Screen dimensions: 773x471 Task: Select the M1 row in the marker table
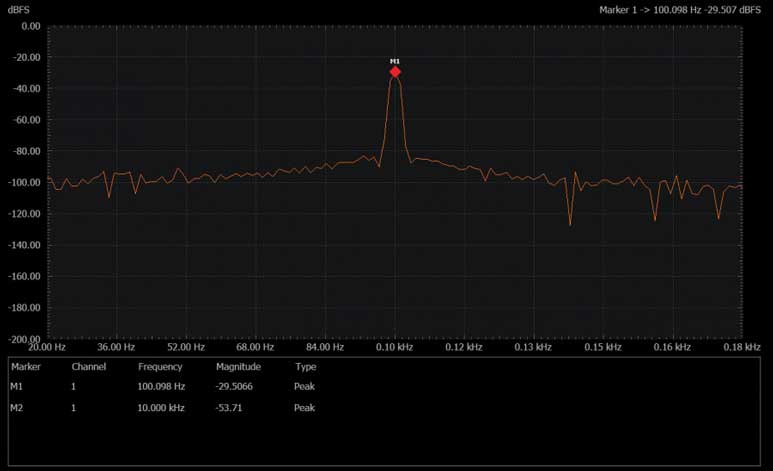click(x=17, y=386)
